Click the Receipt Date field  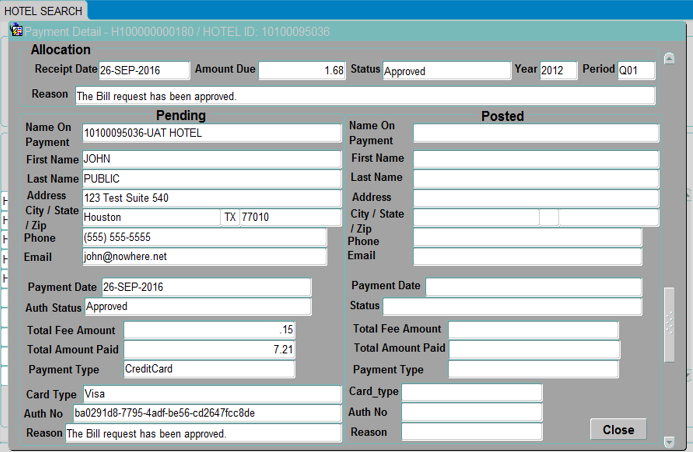point(144,70)
